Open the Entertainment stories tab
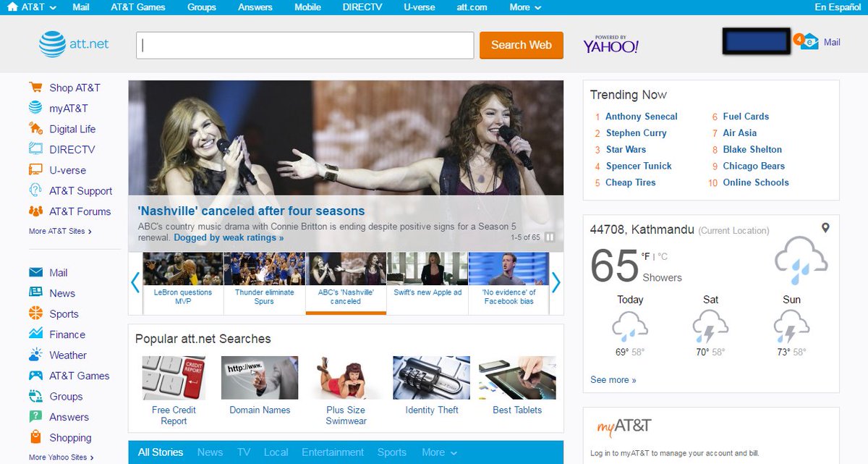The width and height of the screenshot is (868, 464). [x=333, y=452]
